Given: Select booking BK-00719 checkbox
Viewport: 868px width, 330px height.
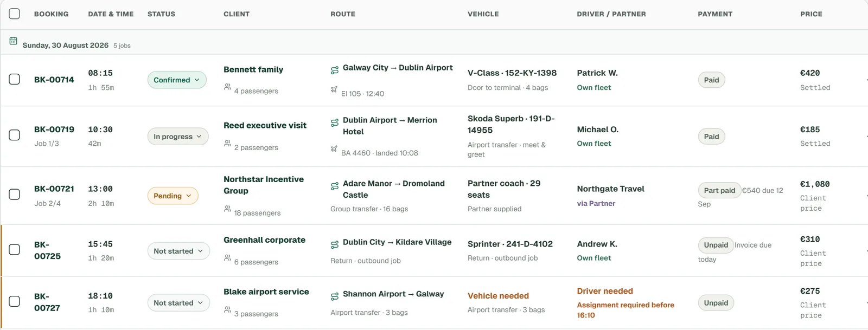Looking at the screenshot, I should point(15,135).
